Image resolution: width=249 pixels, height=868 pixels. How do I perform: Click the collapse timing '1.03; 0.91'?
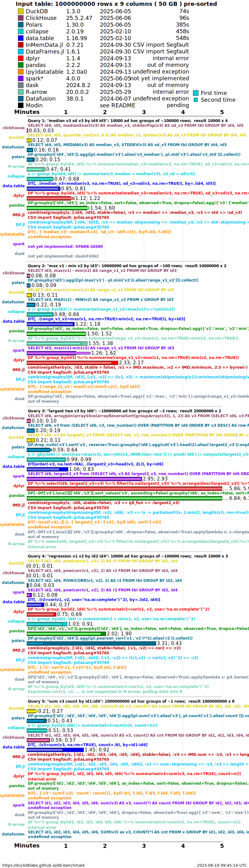point(81,624)
